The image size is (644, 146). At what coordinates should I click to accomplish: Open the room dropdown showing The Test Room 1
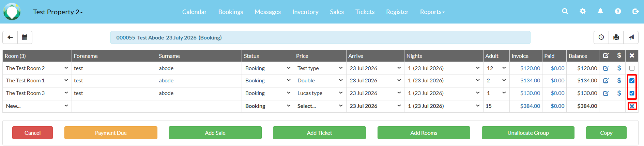click(x=37, y=81)
